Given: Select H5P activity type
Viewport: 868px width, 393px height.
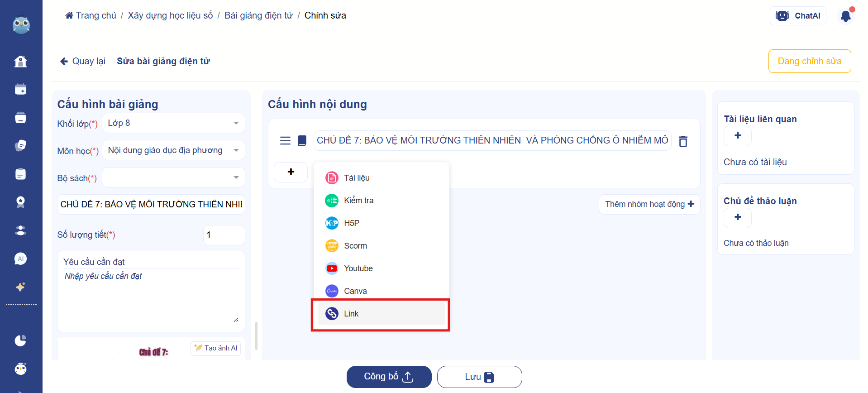Looking at the screenshot, I should (x=351, y=223).
